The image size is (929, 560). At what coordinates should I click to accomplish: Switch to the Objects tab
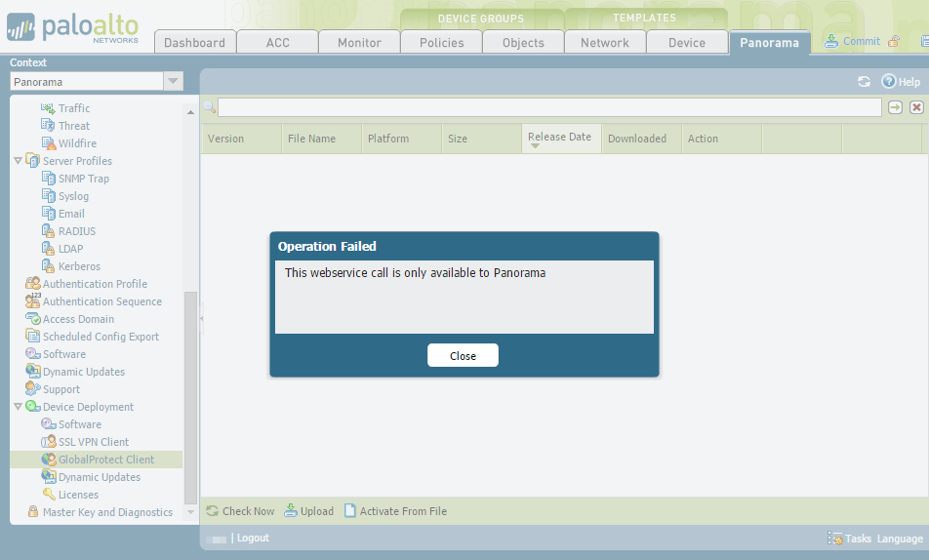[523, 43]
